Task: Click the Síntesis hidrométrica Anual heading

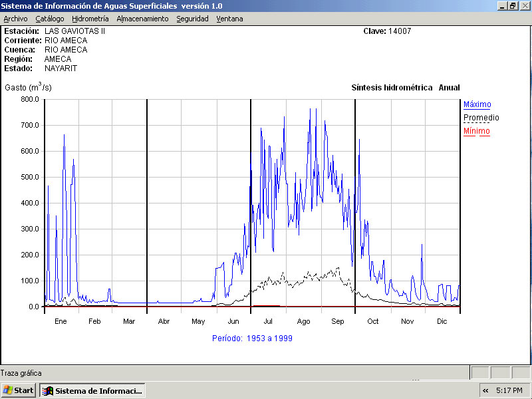Action: click(x=405, y=88)
